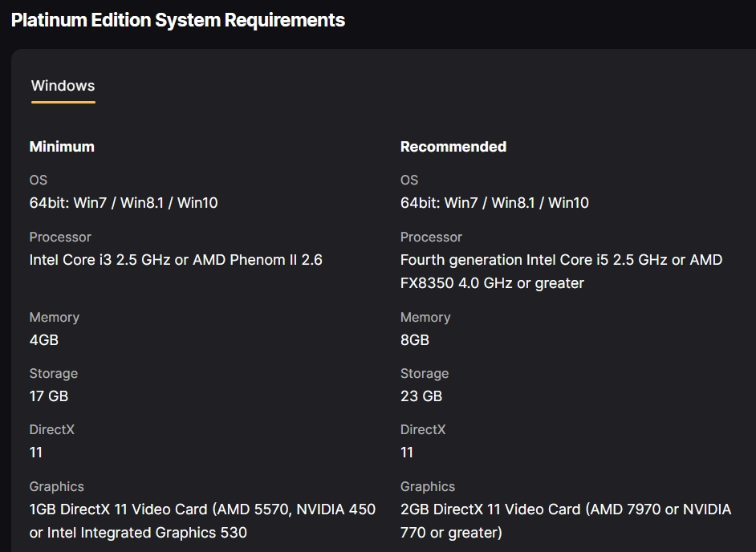
Task: Click the minimum DirectX 11 value
Action: [35, 453]
